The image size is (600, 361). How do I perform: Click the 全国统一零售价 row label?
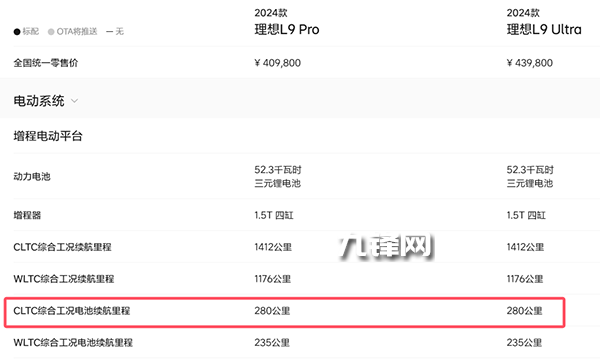(46, 63)
